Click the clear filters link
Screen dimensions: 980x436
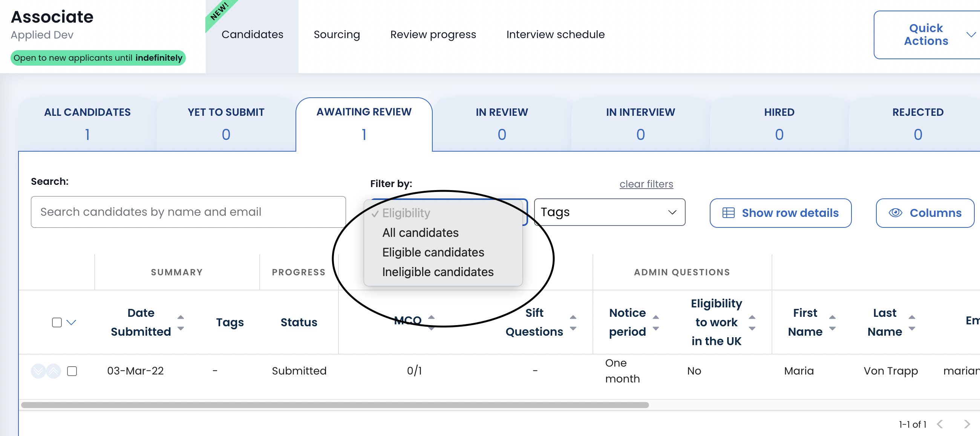(x=646, y=184)
